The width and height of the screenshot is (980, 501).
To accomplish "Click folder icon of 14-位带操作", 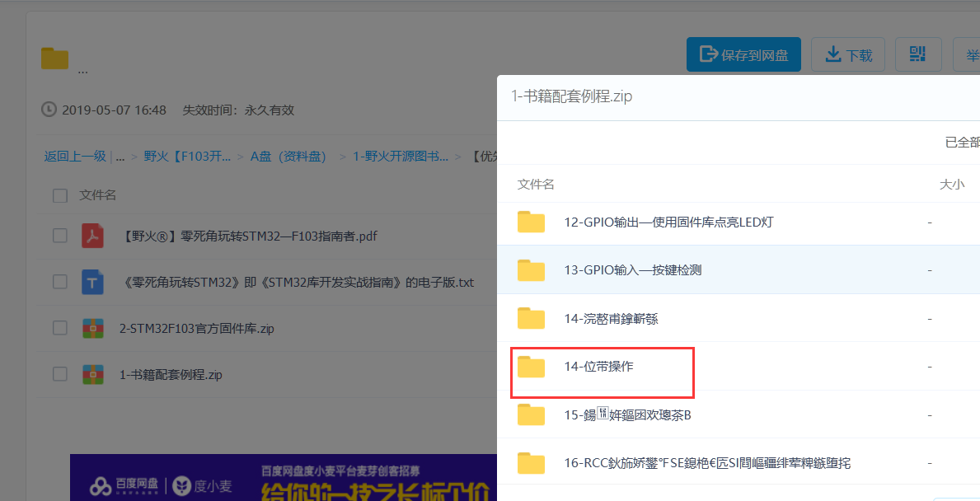I will click(532, 367).
